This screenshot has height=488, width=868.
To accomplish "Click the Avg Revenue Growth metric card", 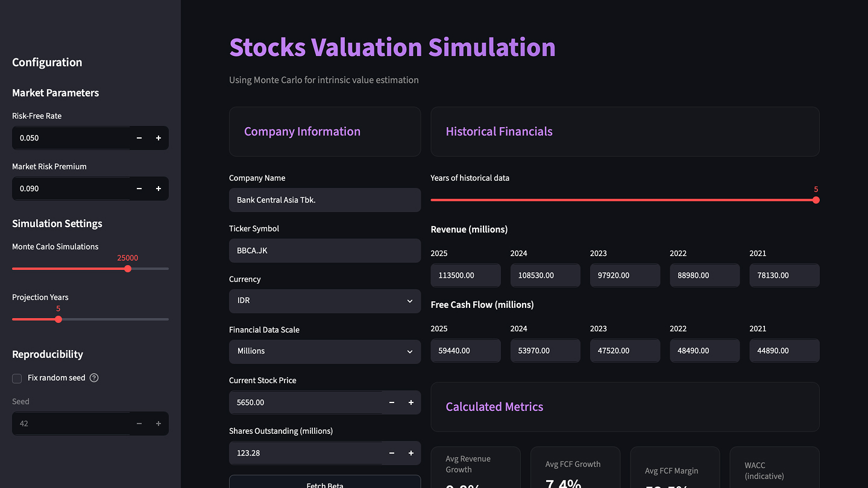I will tap(476, 468).
